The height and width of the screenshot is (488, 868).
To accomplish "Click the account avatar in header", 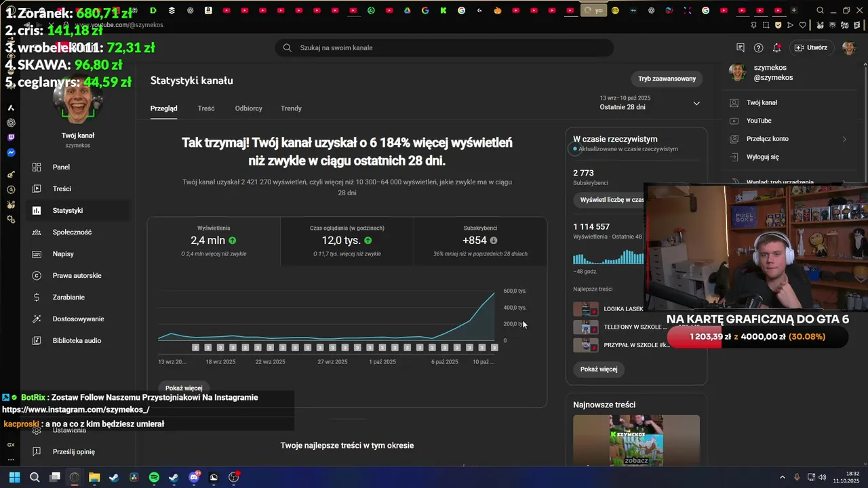I will tap(849, 47).
